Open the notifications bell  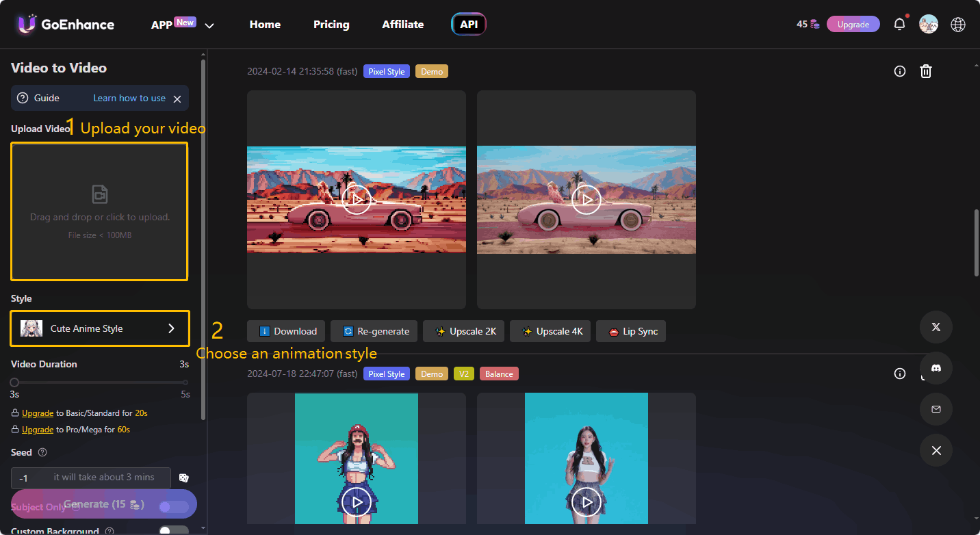pyautogui.click(x=899, y=23)
